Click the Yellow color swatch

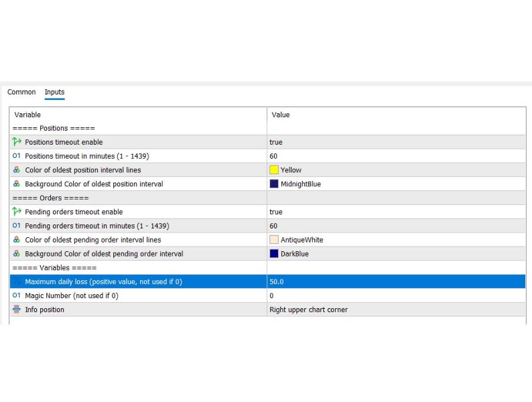(274, 170)
